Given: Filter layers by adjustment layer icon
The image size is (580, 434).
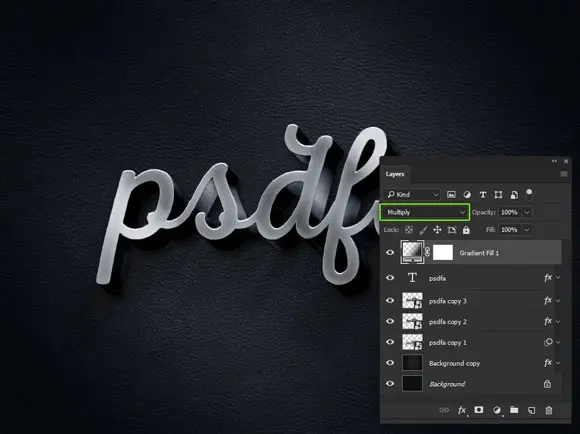Looking at the screenshot, I should point(467,195).
